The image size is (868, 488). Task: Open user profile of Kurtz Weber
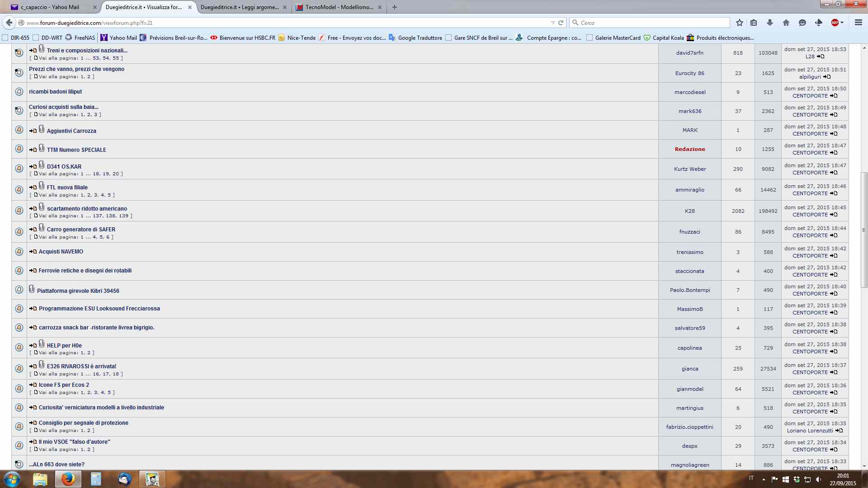tap(690, 169)
